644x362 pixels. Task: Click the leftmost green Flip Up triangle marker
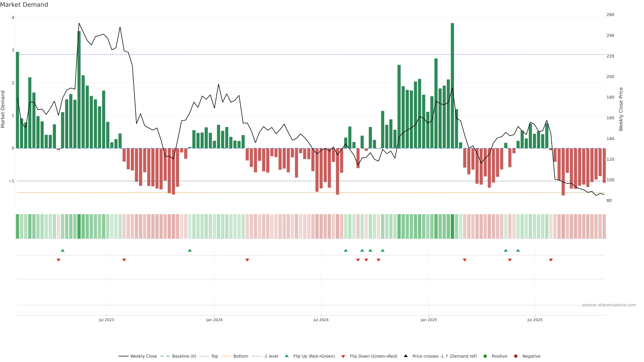pos(63,250)
